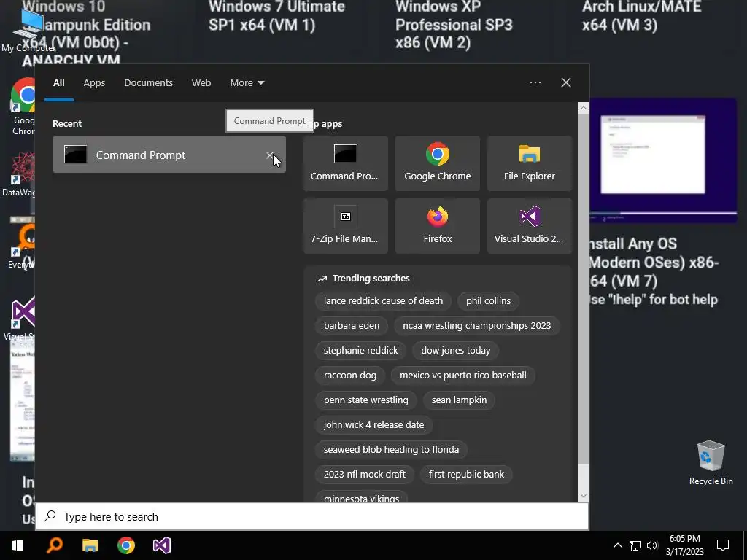The height and width of the screenshot is (560, 747).
Task: Search trending 'john wick 4 release date'
Action: [x=373, y=425]
